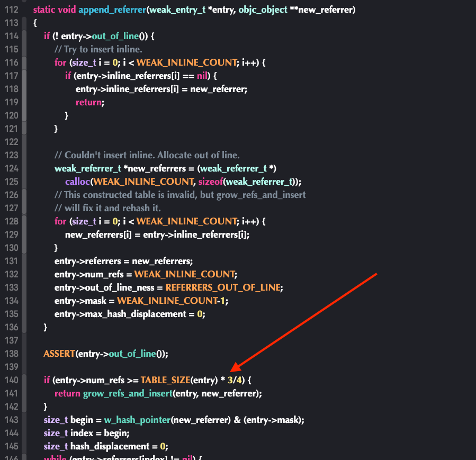Click the comment "// Try to insert inline."
The height and width of the screenshot is (460, 476).
(98, 49)
